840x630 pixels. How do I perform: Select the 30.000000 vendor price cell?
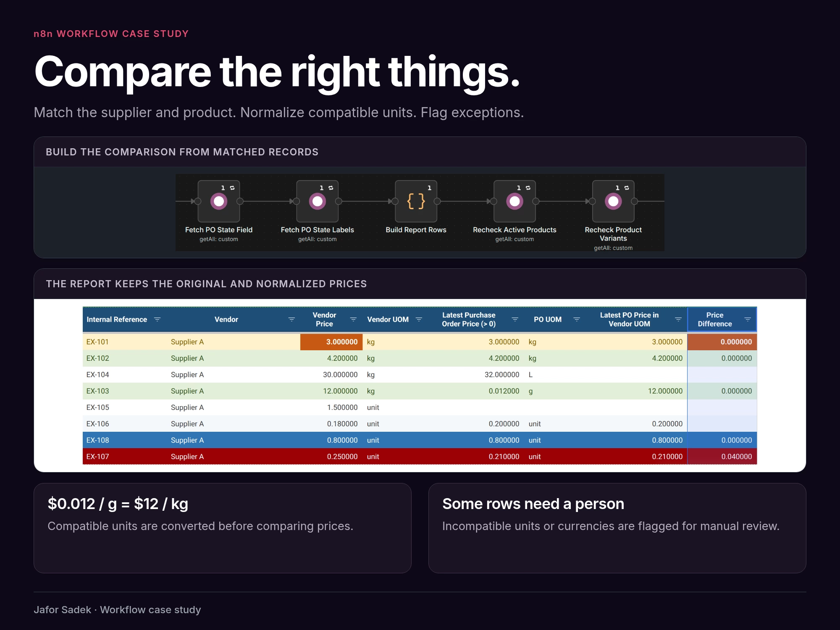point(331,375)
